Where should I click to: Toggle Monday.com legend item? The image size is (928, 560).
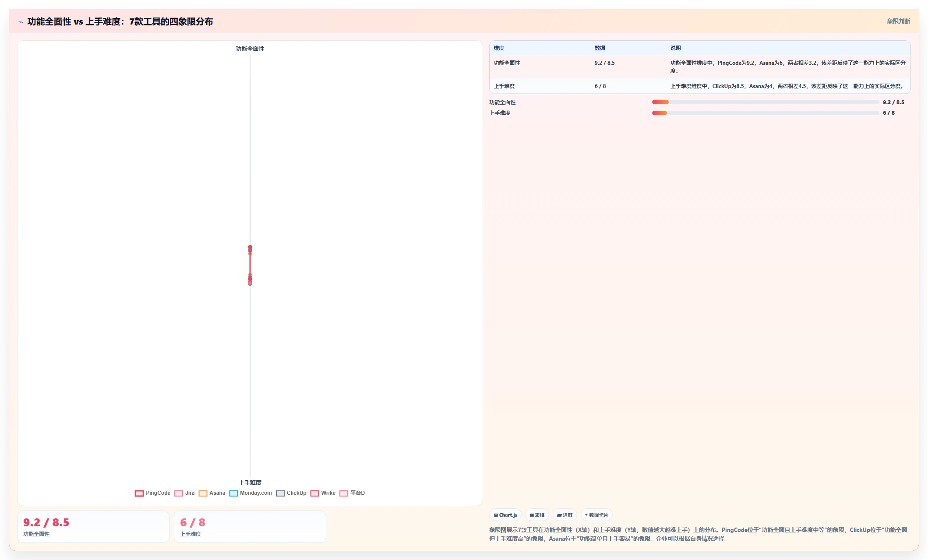pos(251,493)
